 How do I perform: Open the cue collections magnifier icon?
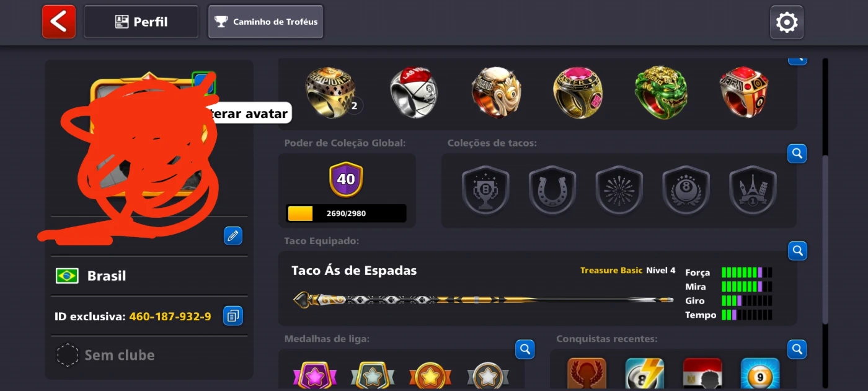click(x=797, y=153)
